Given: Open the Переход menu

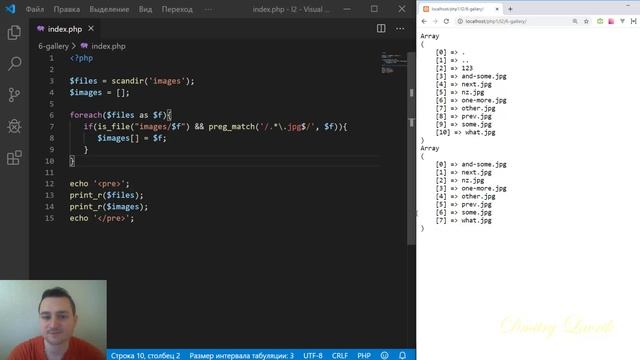Looking at the screenshot, I should click(x=177, y=9).
